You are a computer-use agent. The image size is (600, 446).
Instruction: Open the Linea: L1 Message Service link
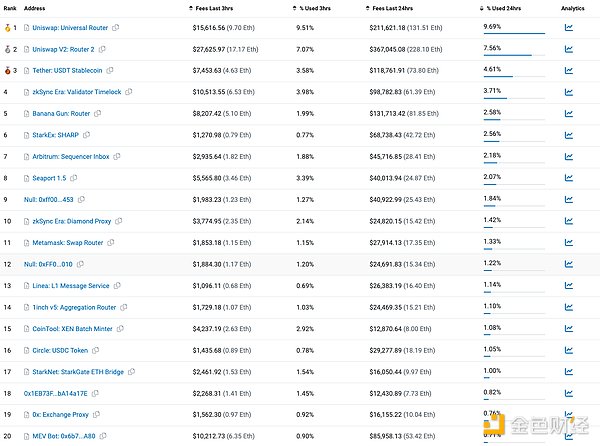tap(70, 286)
